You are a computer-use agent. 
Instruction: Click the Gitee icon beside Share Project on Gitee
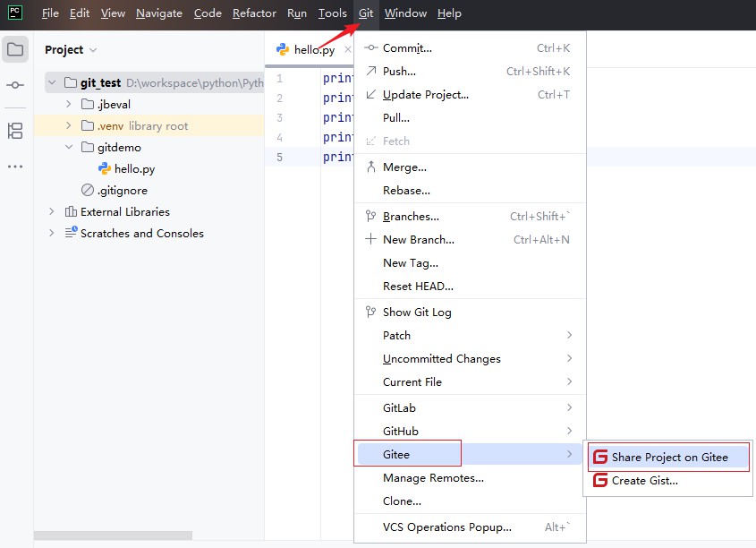600,457
